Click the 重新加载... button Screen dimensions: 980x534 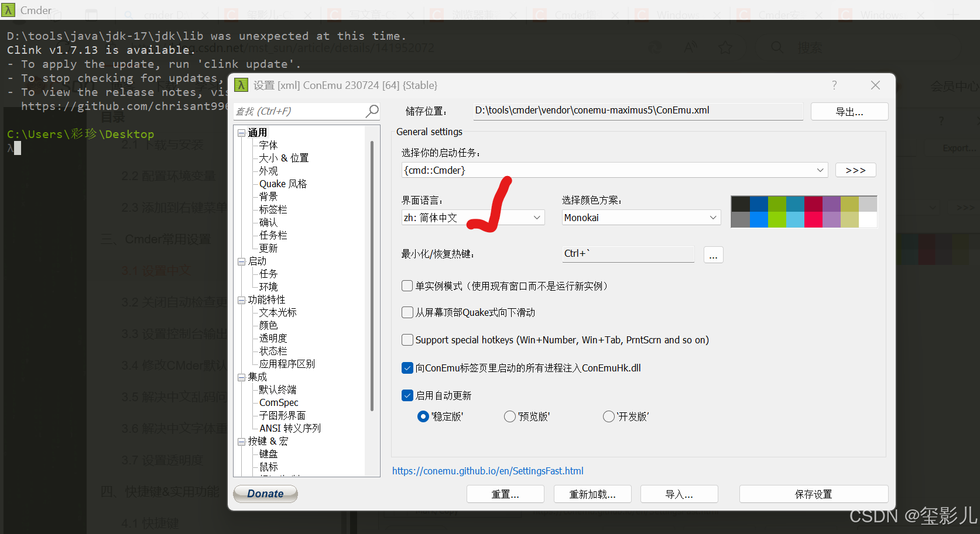tap(592, 494)
